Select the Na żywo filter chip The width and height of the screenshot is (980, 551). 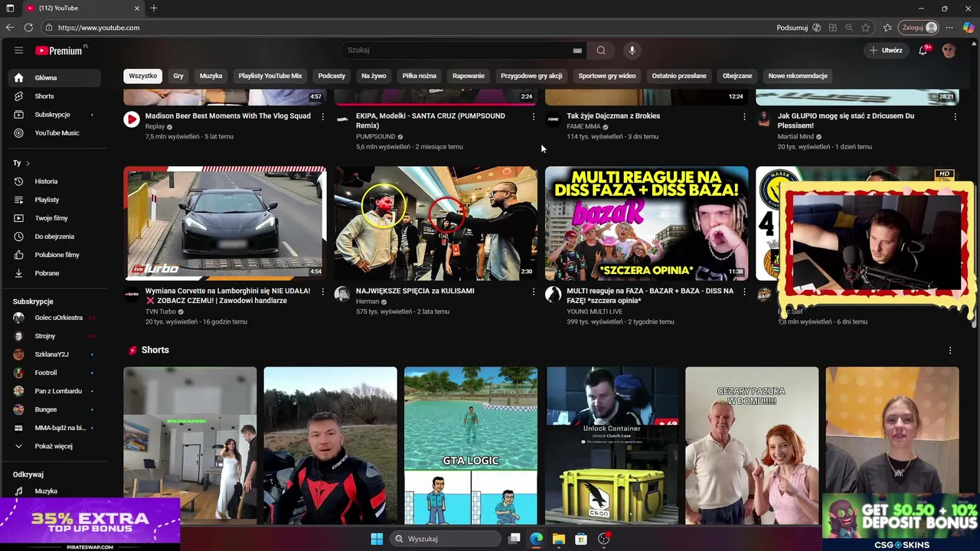click(374, 76)
